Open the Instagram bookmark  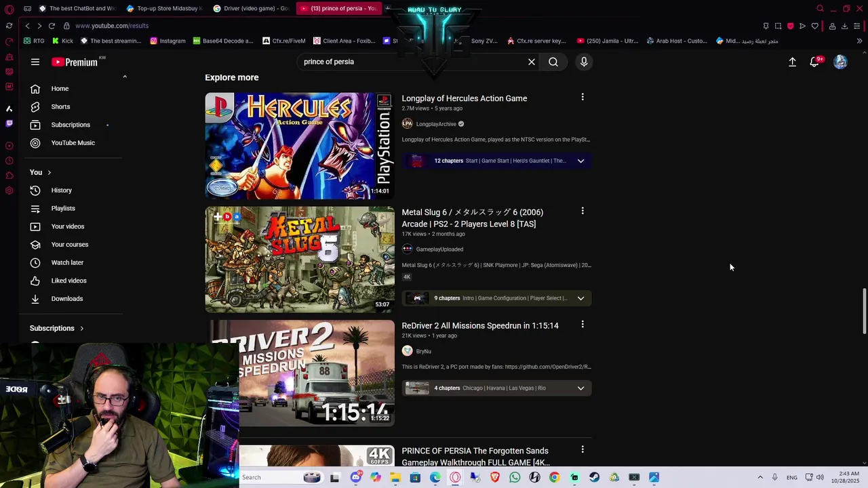click(167, 41)
